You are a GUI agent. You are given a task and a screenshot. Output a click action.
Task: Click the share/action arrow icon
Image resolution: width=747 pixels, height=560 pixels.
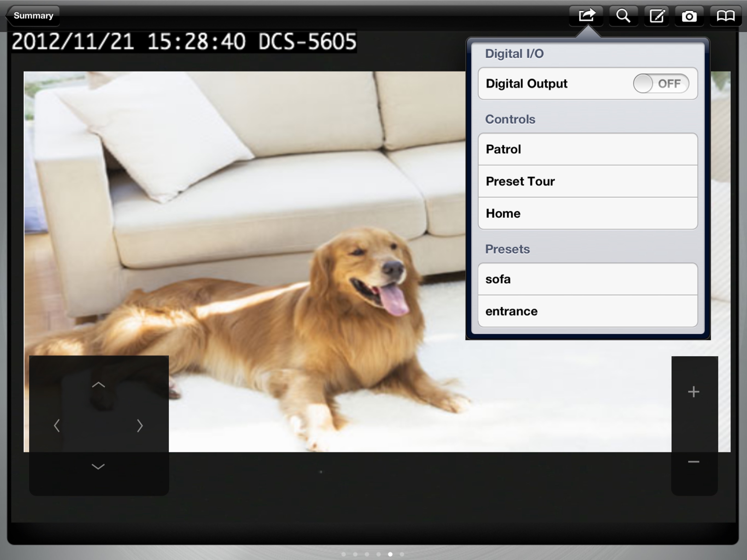(x=586, y=16)
